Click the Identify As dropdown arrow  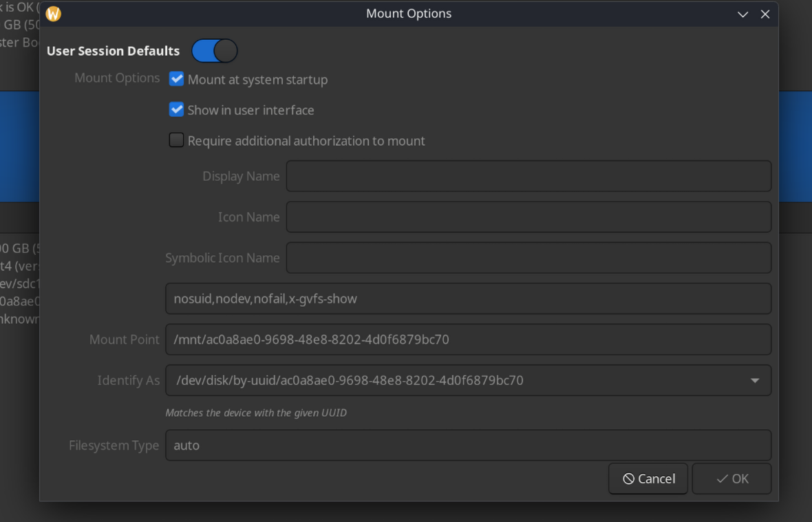[755, 380]
